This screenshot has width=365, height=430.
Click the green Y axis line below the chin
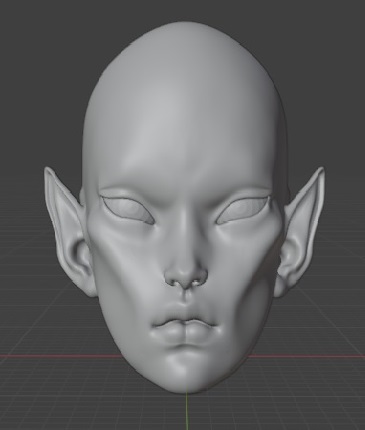click(x=186, y=412)
